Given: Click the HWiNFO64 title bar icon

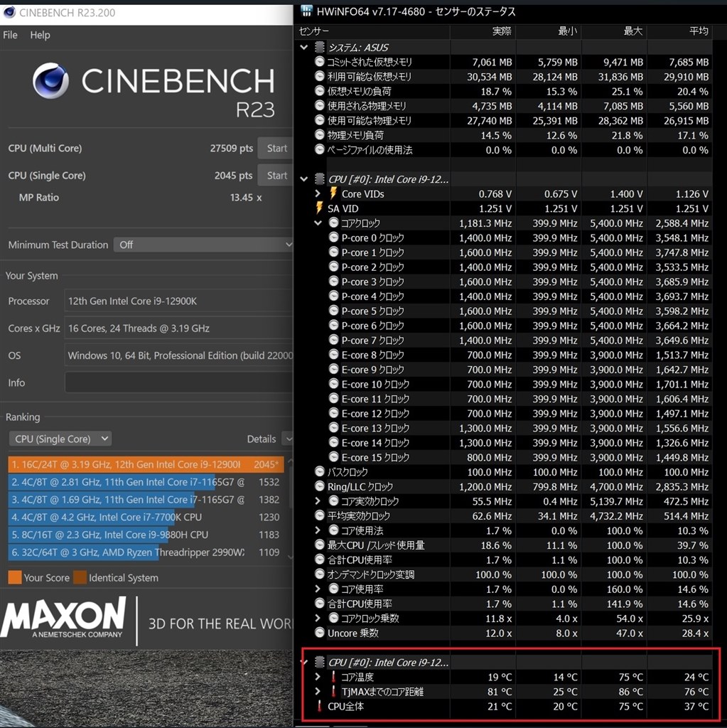Looking at the screenshot, I should coord(306,11).
